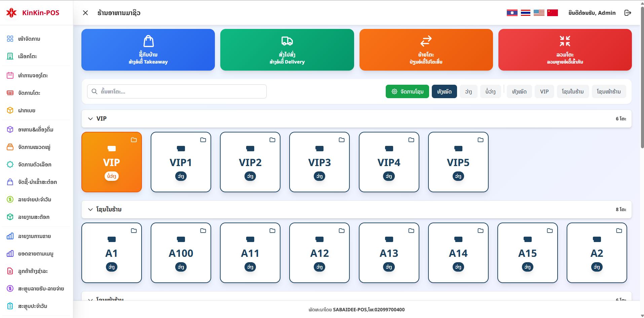644x318 pixels.
Task: Click the logout icon beside Admin
Action: (628, 13)
